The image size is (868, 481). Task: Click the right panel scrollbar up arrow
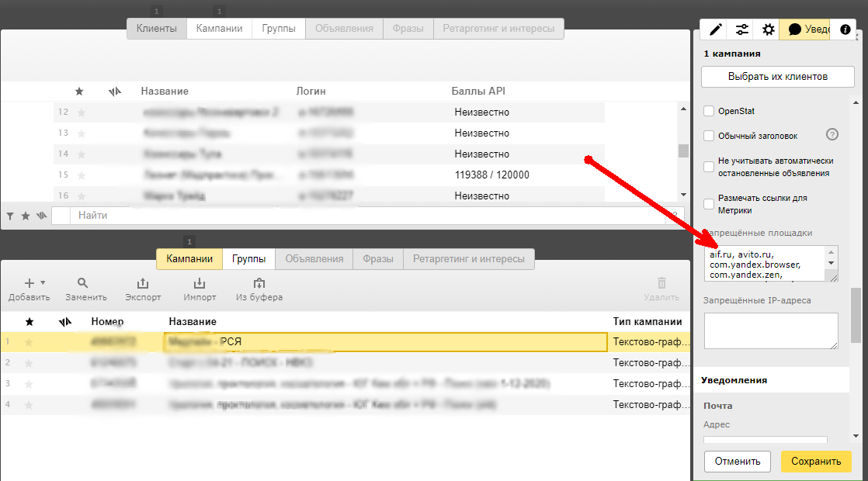pos(856,103)
